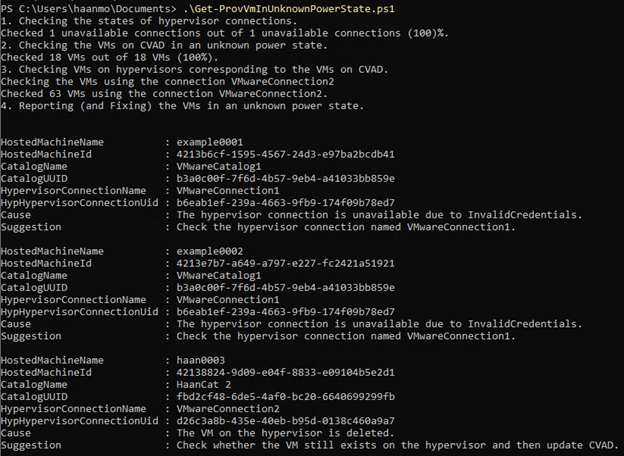Click first VMwareCatalog1 catalog name value

tap(219, 166)
